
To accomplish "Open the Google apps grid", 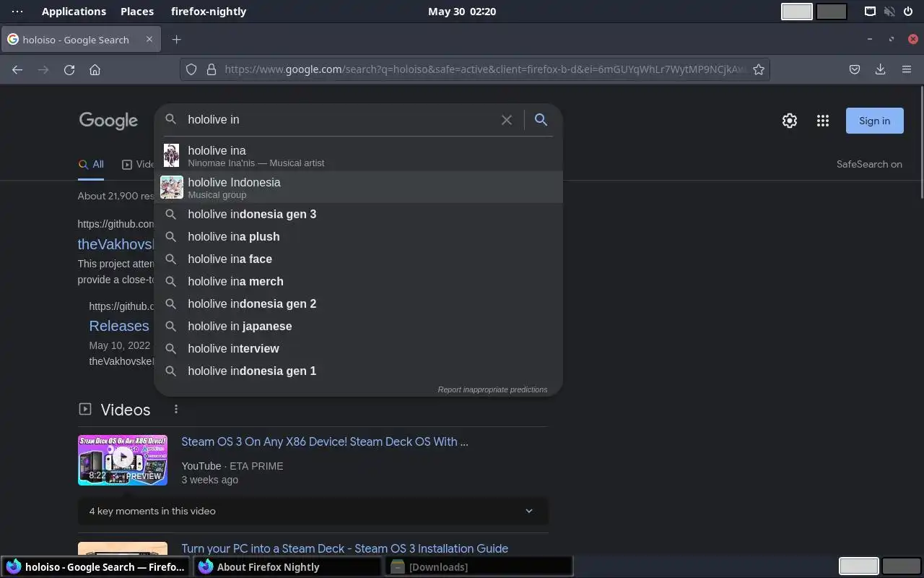I will (x=823, y=121).
